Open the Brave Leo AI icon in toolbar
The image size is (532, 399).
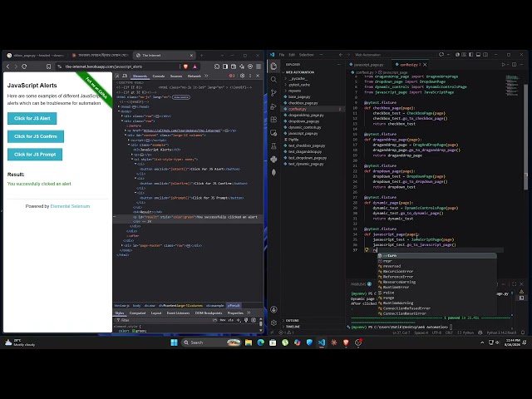coord(242,66)
